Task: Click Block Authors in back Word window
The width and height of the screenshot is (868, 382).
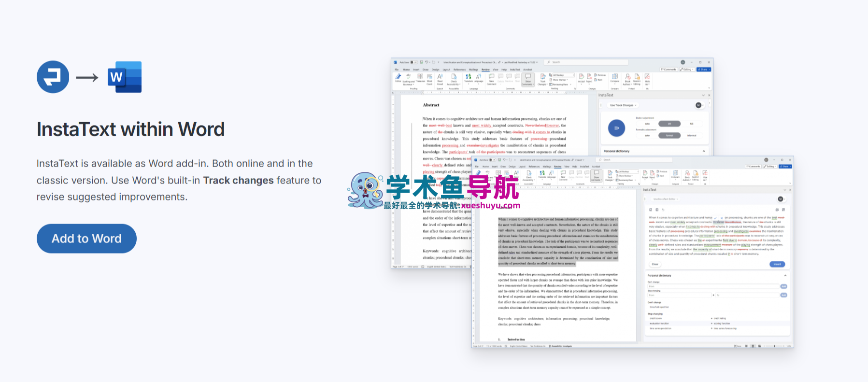Action: pos(627,79)
